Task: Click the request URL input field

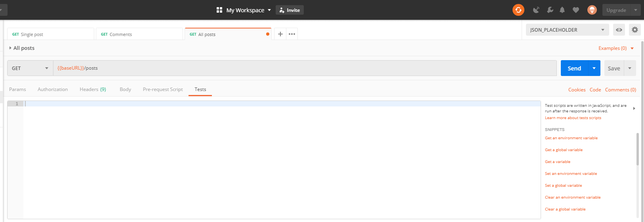Action: click(x=305, y=68)
